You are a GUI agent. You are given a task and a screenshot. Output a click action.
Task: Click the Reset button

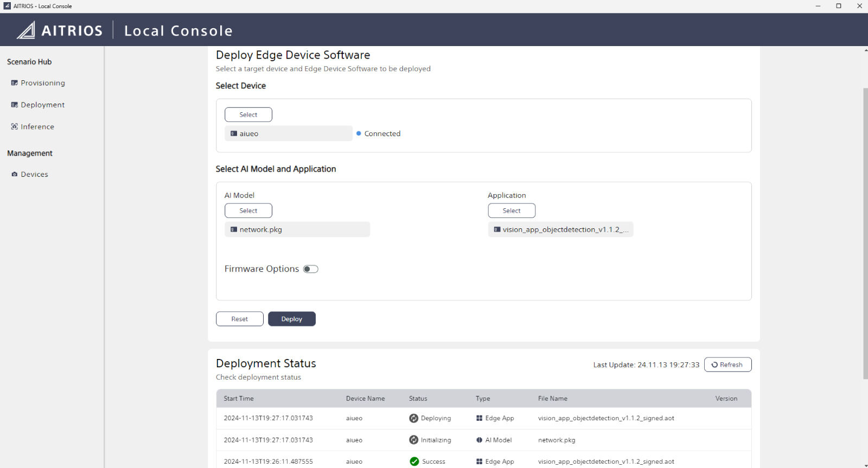[240, 319]
